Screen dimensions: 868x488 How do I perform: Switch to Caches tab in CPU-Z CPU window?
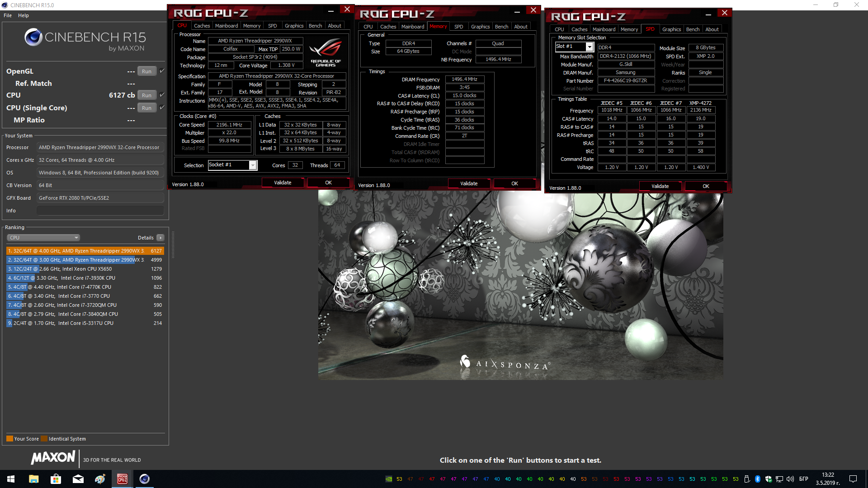coord(202,26)
